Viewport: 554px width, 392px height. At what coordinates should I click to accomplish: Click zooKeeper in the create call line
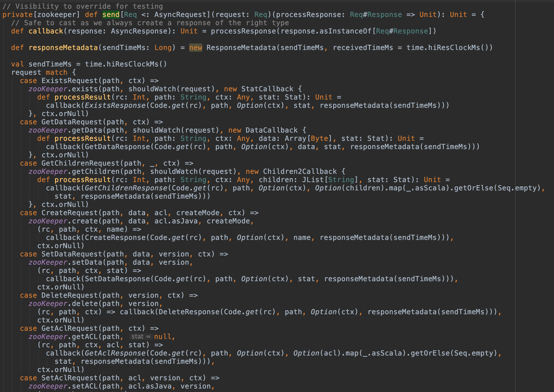click(48, 221)
